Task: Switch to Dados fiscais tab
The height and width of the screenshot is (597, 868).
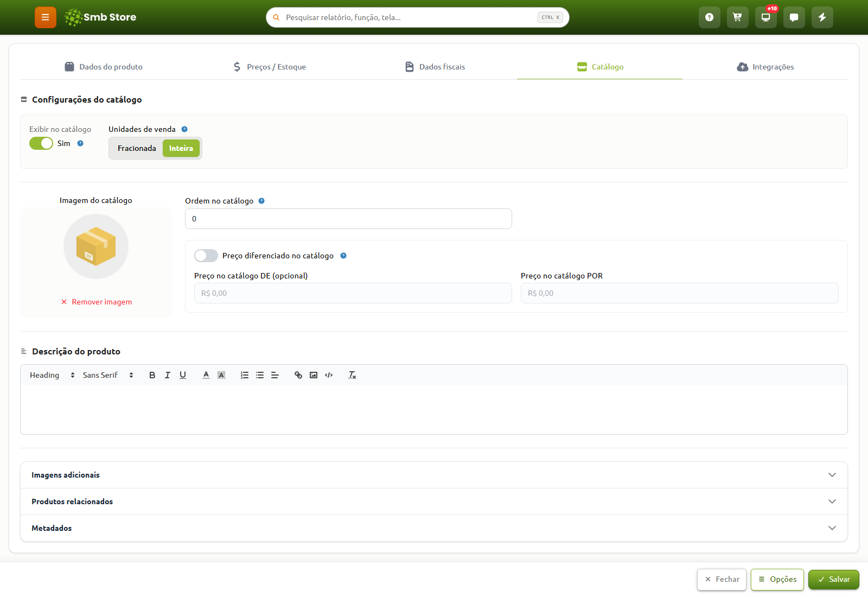Action: pos(435,67)
